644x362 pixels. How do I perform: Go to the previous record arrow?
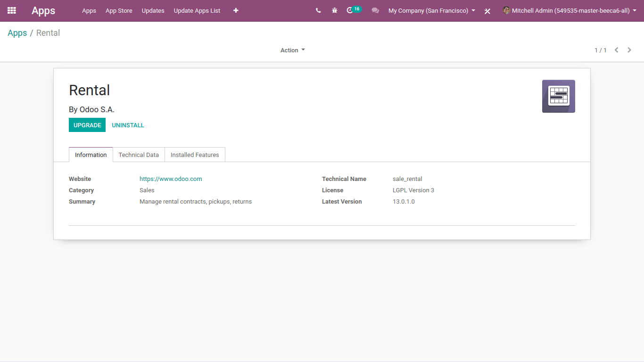[616, 50]
